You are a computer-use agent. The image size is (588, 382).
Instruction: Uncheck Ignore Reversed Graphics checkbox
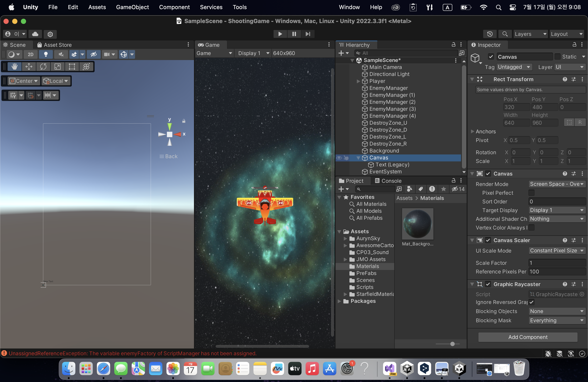[531, 302]
